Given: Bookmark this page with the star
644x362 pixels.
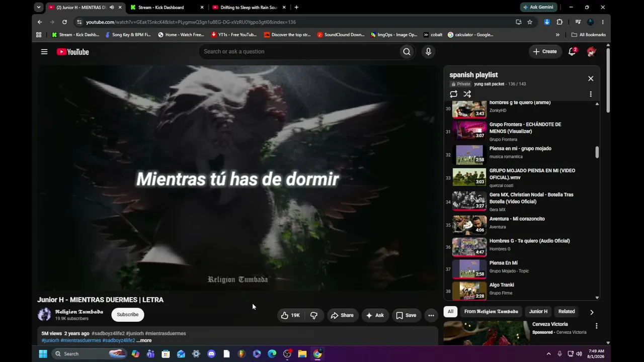Looking at the screenshot, I should pos(530,22).
